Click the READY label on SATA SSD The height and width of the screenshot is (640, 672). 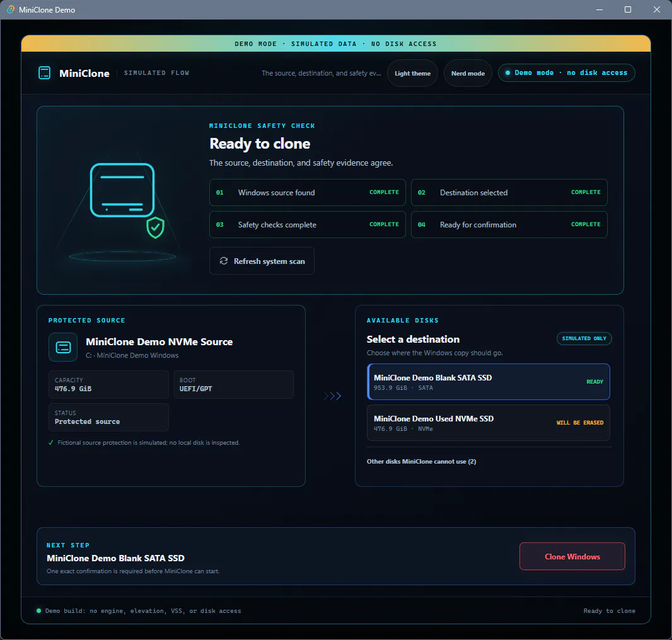pos(595,382)
